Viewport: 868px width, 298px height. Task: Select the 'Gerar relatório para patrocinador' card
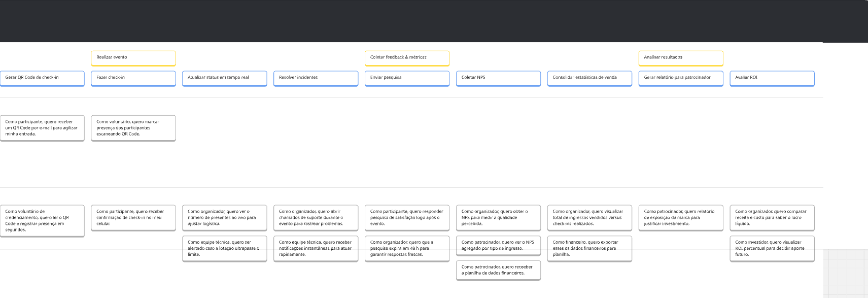(680, 78)
